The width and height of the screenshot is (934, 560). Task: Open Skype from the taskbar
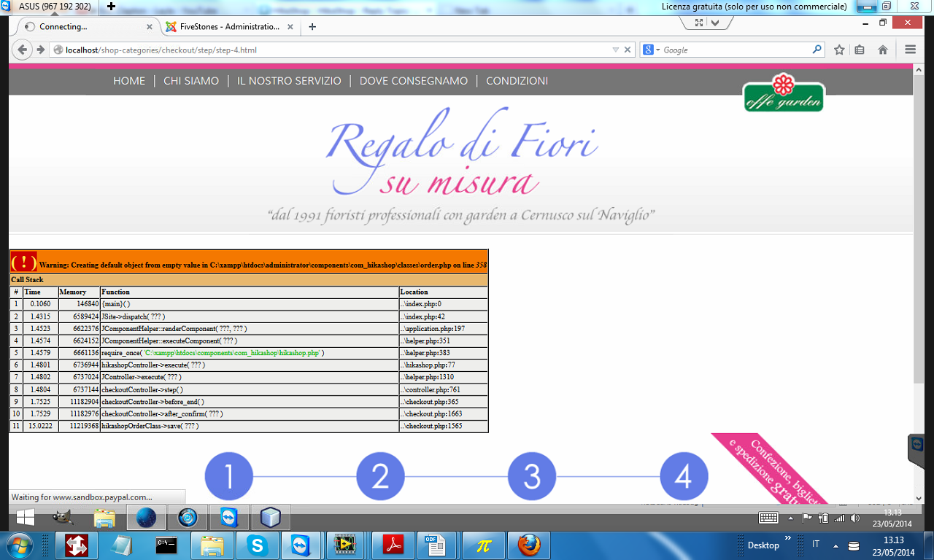click(x=256, y=545)
